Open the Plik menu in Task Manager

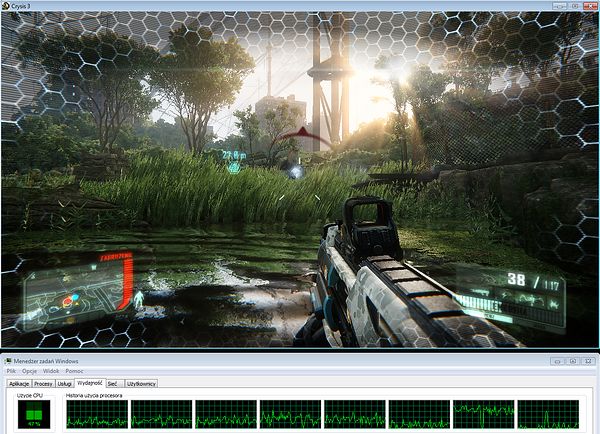[11, 371]
